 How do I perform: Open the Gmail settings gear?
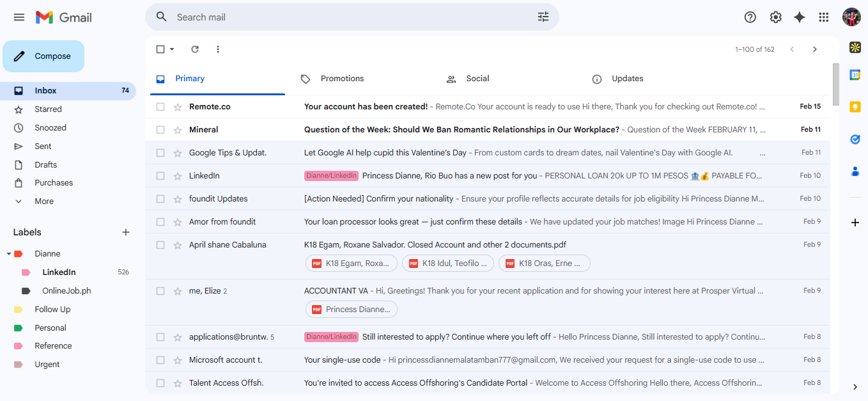[775, 17]
